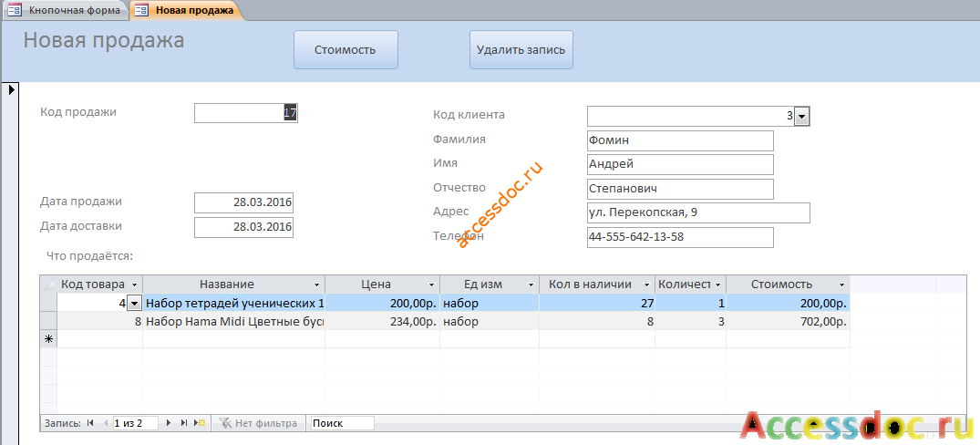The width and height of the screenshot is (980, 445).
Task: Switch to the Кнопочная форма tab
Action: pyautogui.click(x=65, y=10)
